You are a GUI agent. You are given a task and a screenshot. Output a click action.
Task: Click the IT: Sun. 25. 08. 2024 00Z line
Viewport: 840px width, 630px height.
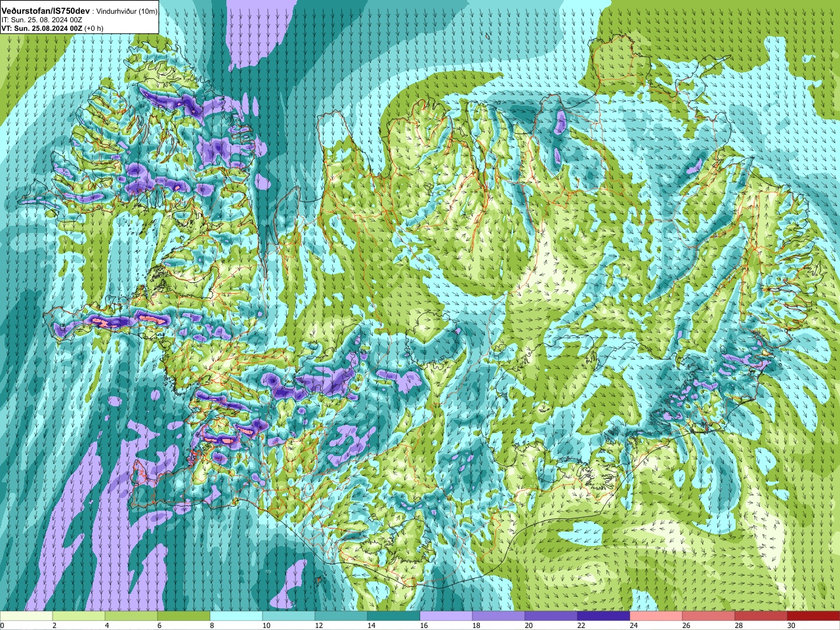pyautogui.click(x=42, y=20)
